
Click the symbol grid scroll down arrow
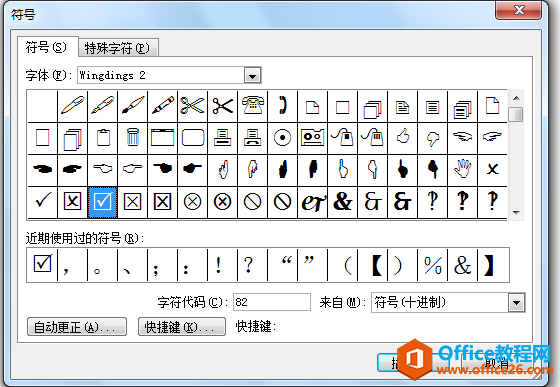(x=516, y=212)
